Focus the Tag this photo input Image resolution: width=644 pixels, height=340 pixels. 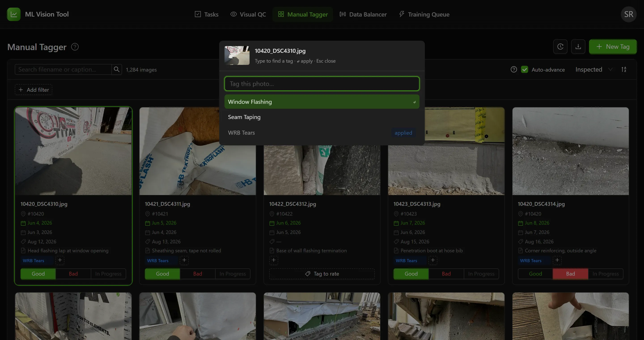click(x=322, y=83)
